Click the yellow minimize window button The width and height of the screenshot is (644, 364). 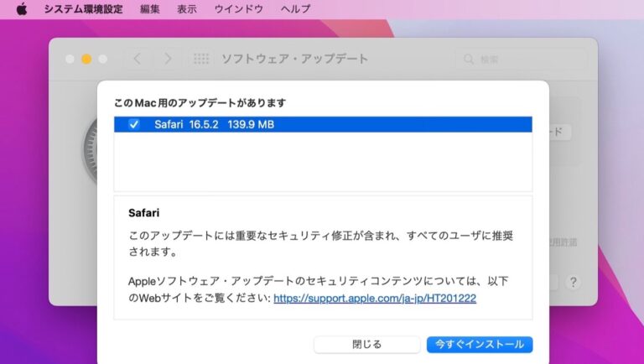[86, 60]
